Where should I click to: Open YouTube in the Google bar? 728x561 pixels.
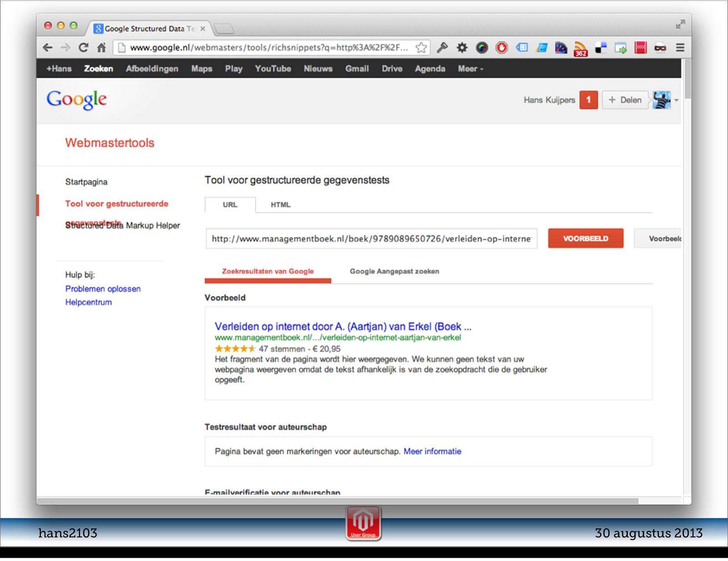[x=273, y=69]
